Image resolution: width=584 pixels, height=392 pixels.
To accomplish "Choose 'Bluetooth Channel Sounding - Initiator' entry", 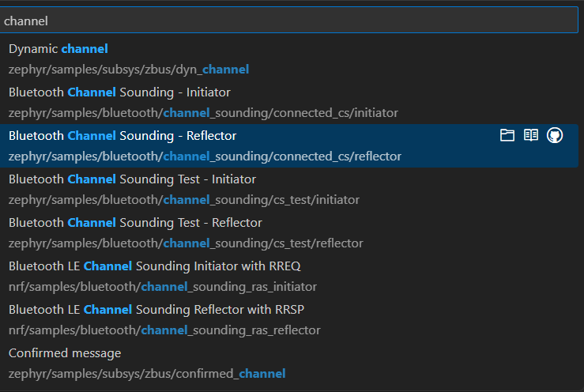I will pos(119,92).
